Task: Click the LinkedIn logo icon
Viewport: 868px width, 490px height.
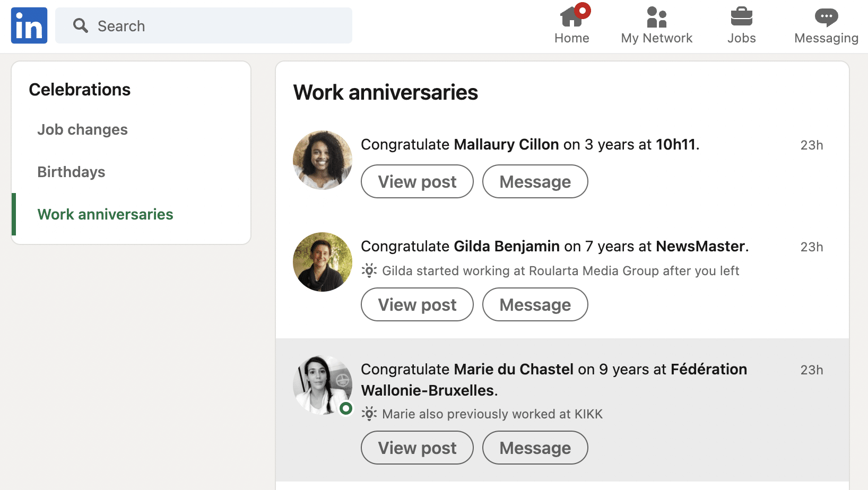Action: tap(29, 25)
